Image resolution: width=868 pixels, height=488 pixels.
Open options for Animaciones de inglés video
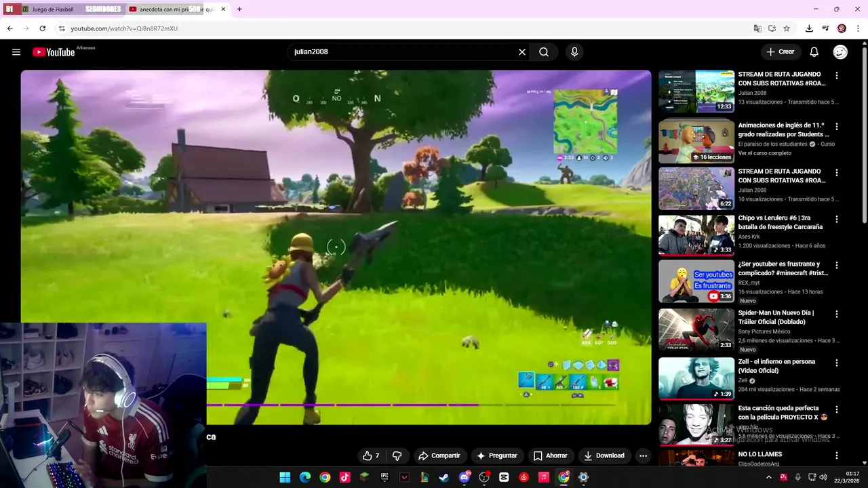836,127
